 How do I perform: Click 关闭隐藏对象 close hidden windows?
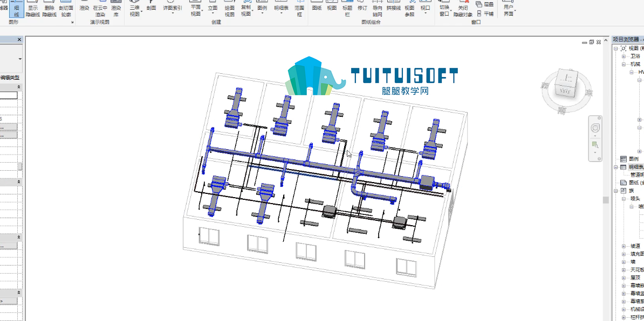(463, 9)
